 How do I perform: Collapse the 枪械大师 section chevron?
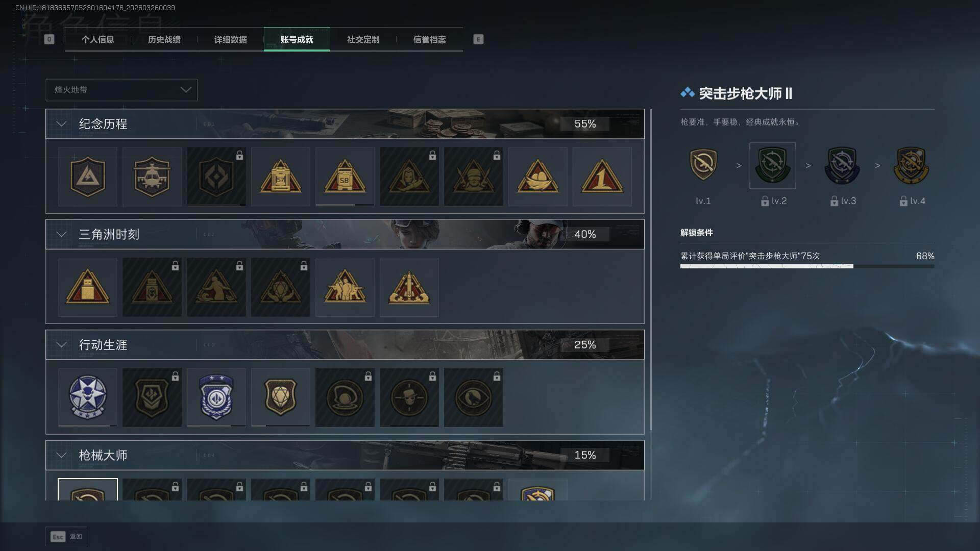[x=61, y=455]
